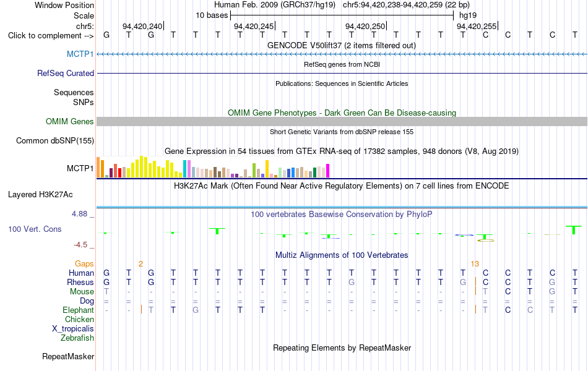588x371 pixels.
Task: Select the Human species row label
Action: (81, 273)
